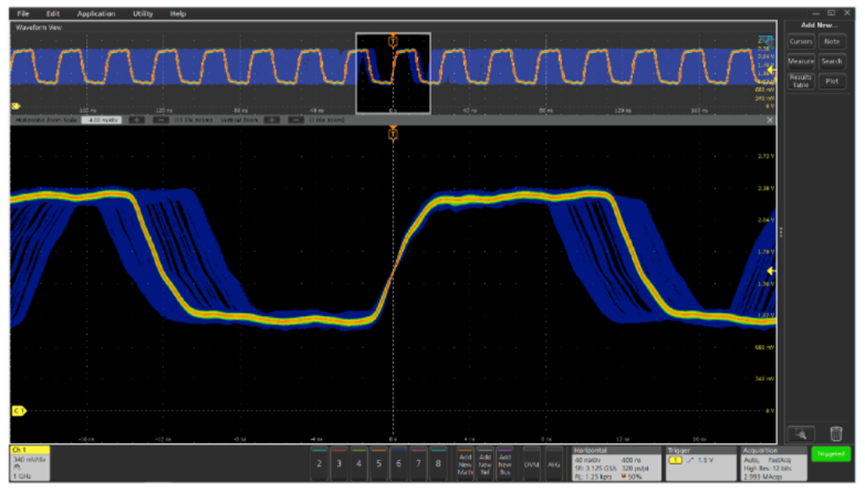Image resolution: width=865 pixels, height=492 pixels.
Task: Turn on channel 2
Action: tap(319, 464)
